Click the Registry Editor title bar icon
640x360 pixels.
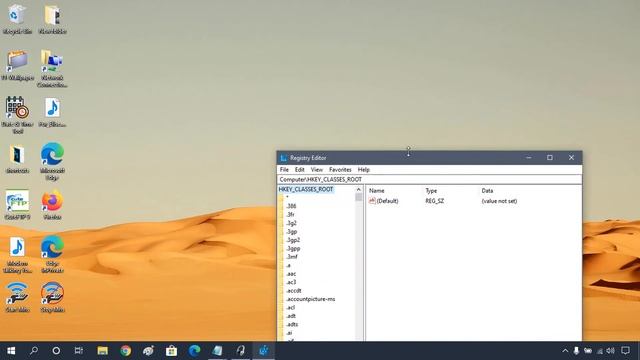coord(283,158)
